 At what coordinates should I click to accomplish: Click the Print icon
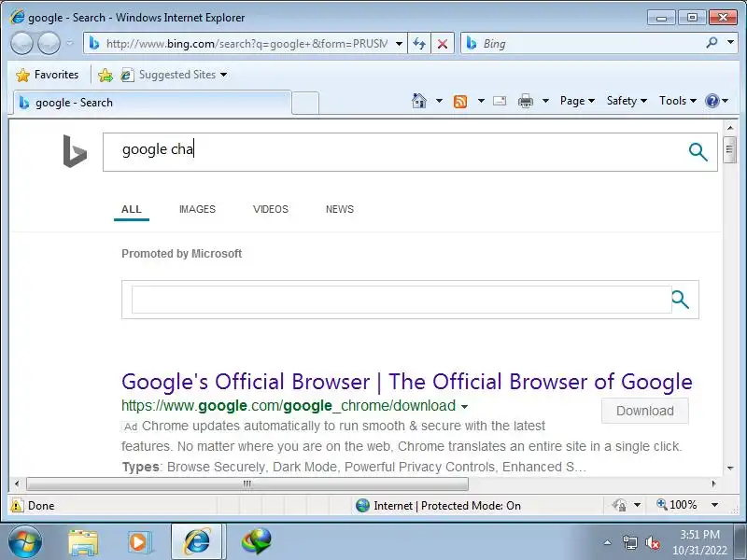click(526, 101)
